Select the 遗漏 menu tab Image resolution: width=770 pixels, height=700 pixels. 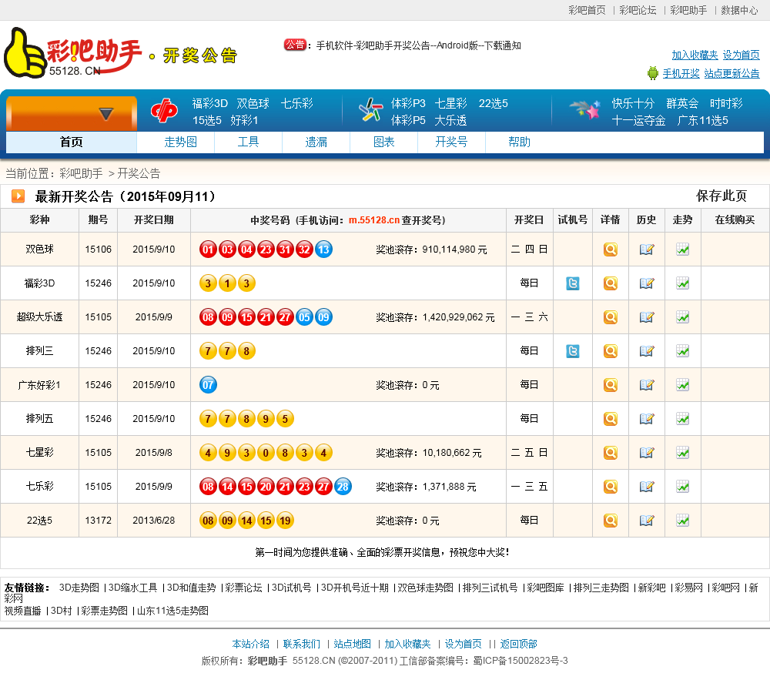[316, 142]
